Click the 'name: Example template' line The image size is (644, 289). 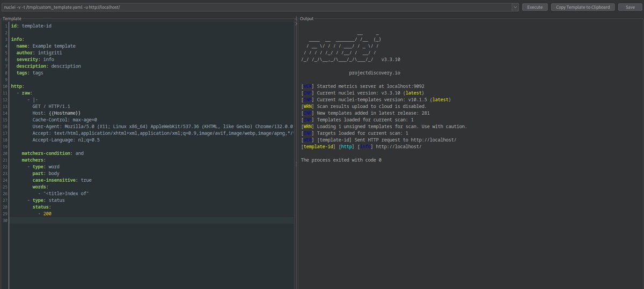pos(46,46)
